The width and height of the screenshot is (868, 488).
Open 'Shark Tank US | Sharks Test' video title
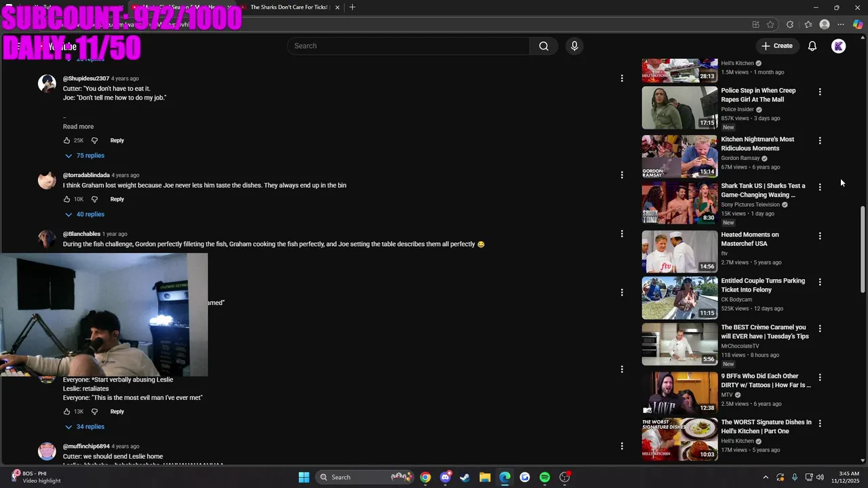763,190
